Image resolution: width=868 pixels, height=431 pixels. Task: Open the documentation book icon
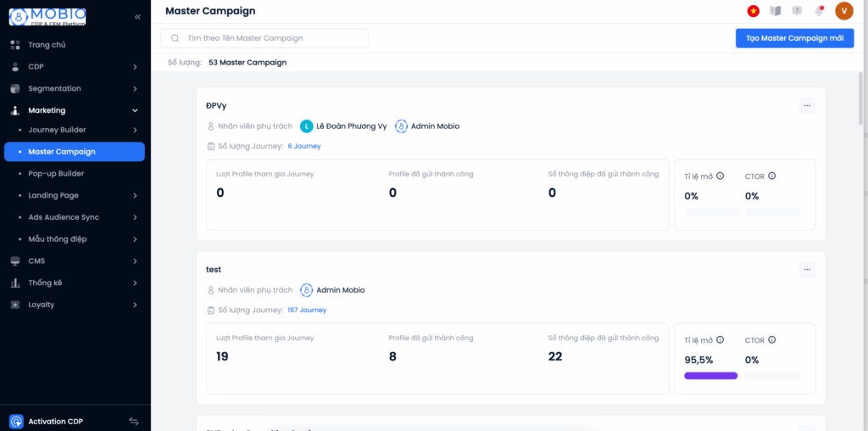point(775,11)
